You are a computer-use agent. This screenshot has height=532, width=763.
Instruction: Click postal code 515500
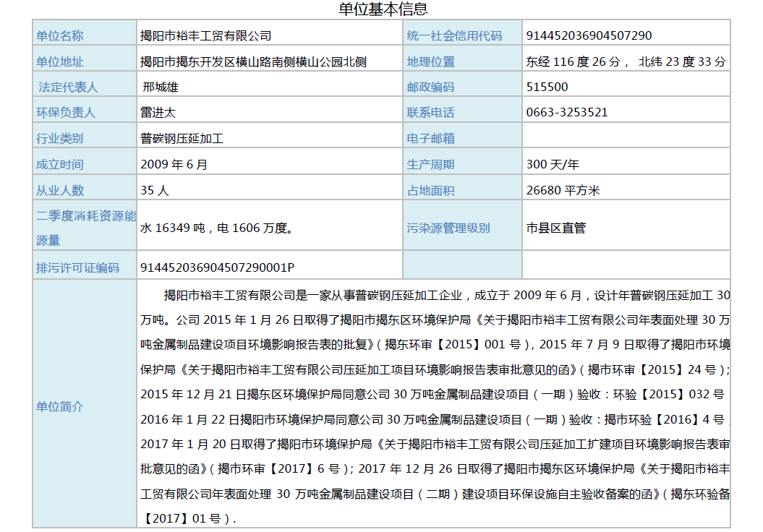[547, 87]
